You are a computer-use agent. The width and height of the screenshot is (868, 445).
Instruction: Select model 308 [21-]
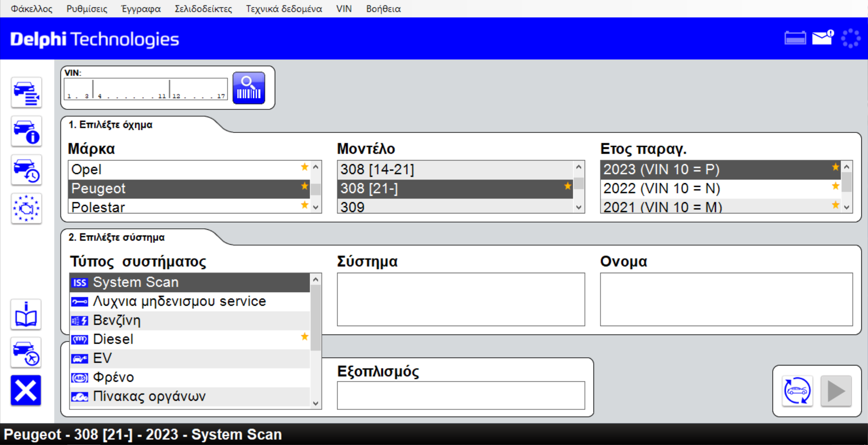point(455,189)
